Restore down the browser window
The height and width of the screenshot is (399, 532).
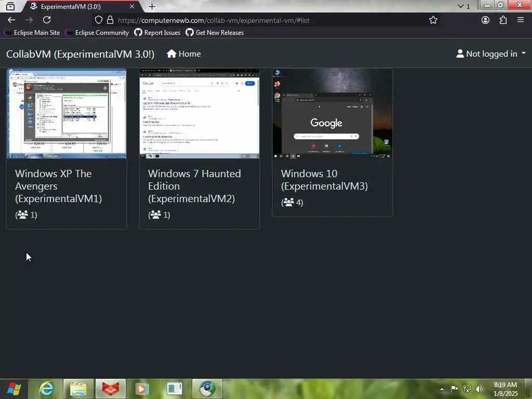501,5
